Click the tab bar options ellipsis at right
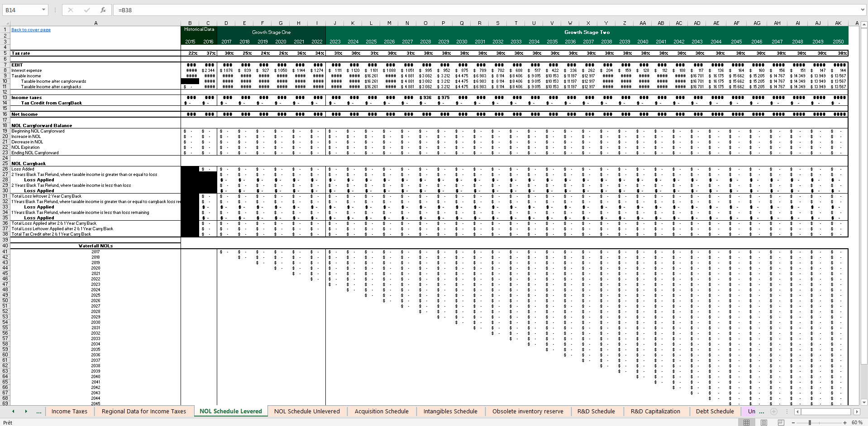868x426 pixels. pyautogui.click(x=762, y=411)
